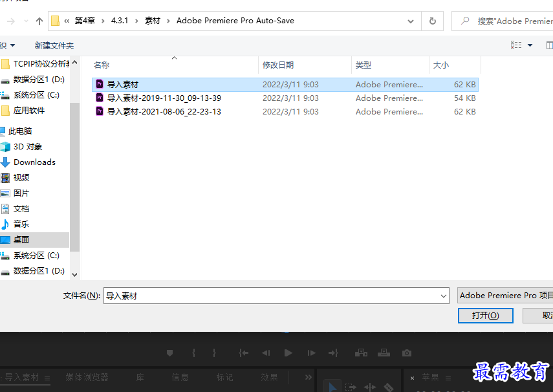The height and width of the screenshot is (392, 553).
Task: Change the view layout icon
Action: (516, 45)
